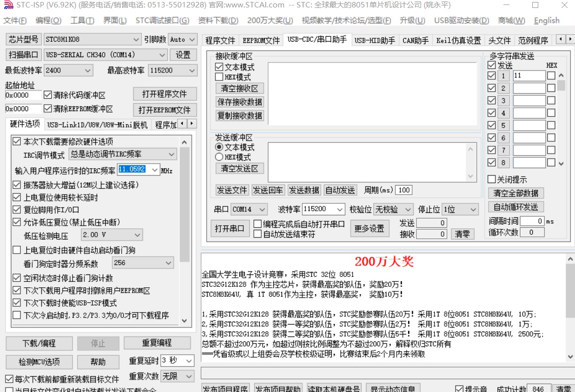Open watchdog divider 256 dropdown
Screen dimensions: 575x392
(143, 262)
